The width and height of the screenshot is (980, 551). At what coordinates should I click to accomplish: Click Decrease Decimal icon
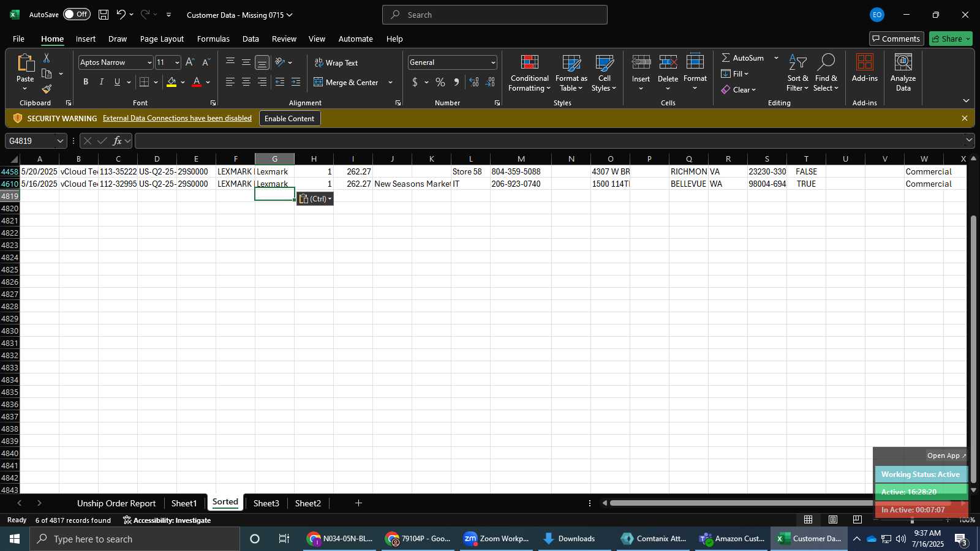[x=491, y=82]
